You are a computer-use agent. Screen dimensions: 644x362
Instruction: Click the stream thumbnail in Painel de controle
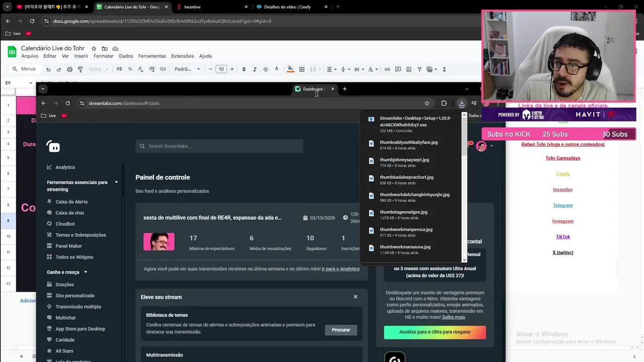coord(159,242)
